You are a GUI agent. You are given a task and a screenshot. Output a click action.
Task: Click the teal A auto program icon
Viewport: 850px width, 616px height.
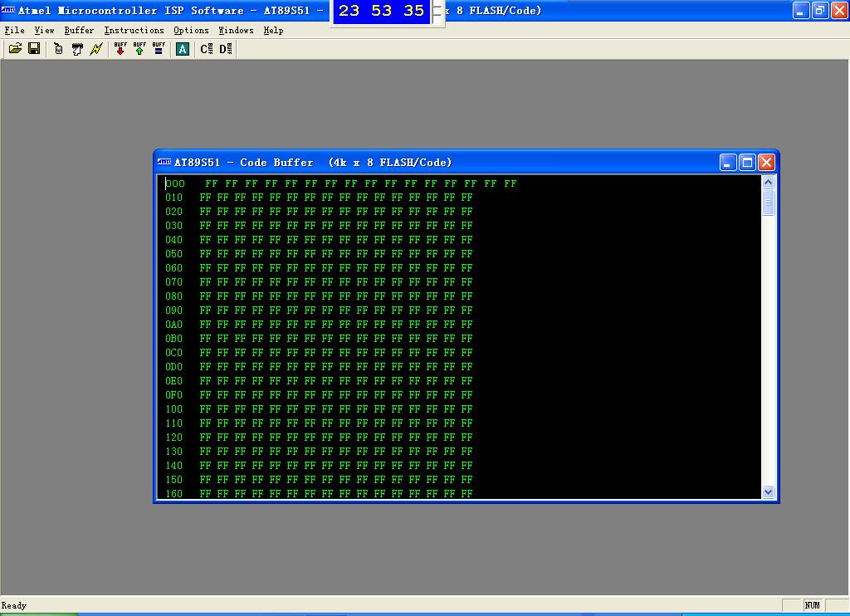[x=183, y=49]
